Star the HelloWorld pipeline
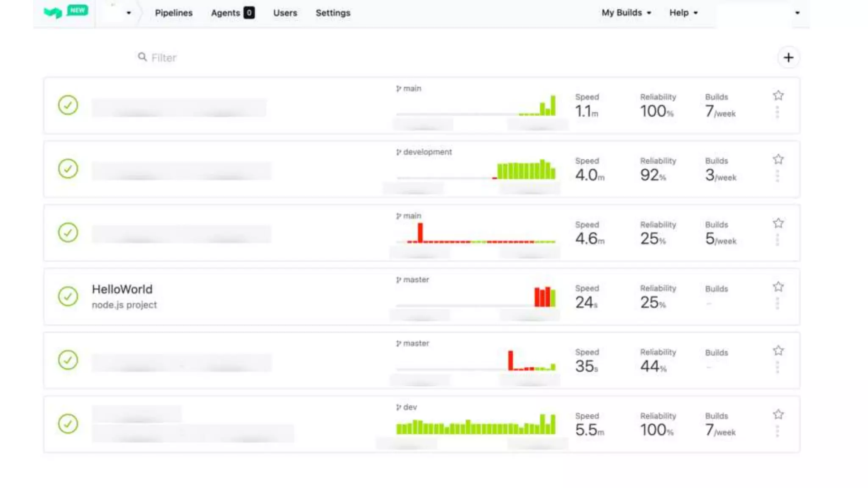The height and width of the screenshot is (488, 868). tap(778, 287)
